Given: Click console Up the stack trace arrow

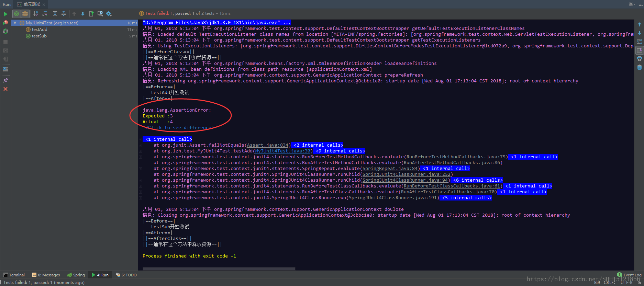Looking at the screenshot, I should click(640, 24).
